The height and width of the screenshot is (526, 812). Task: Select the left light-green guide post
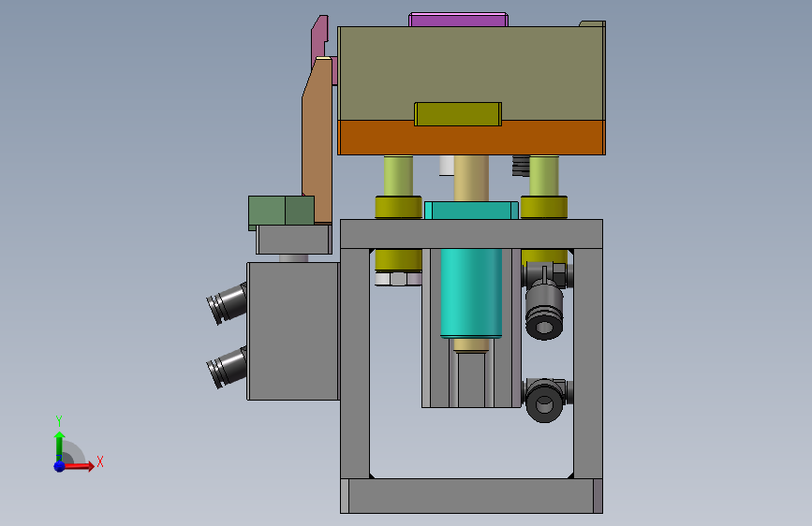point(398,176)
